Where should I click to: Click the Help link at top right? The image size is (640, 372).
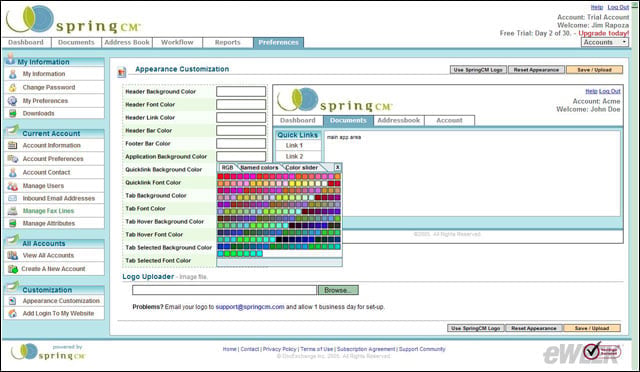click(x=596, y=7)
